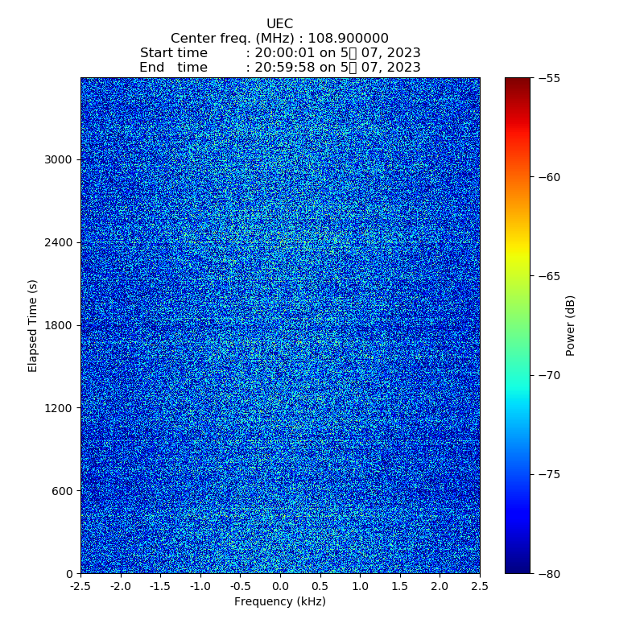This screenshot has height=644, width=644.
Task: Click the -70 colorbar tick label
Action: coord(549,375)
